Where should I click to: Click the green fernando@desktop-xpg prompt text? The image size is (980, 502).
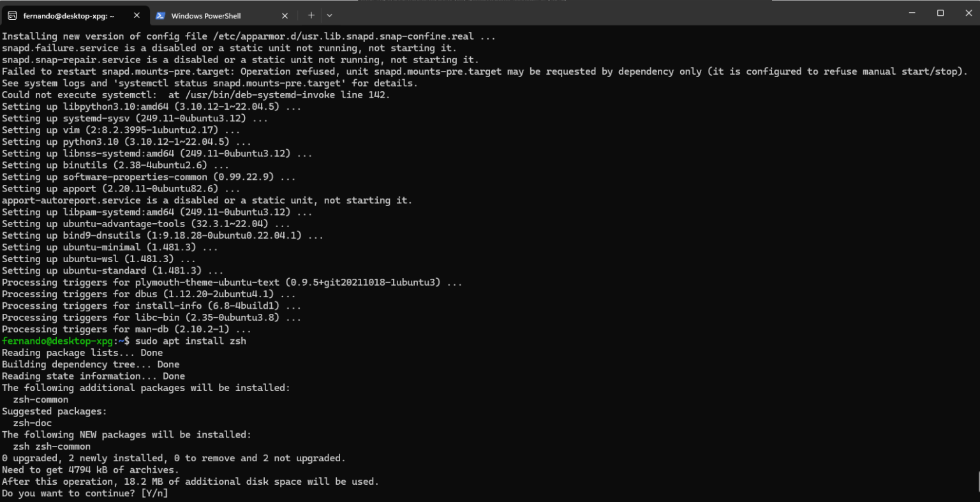pyautogui.click(x=59, y=341)
